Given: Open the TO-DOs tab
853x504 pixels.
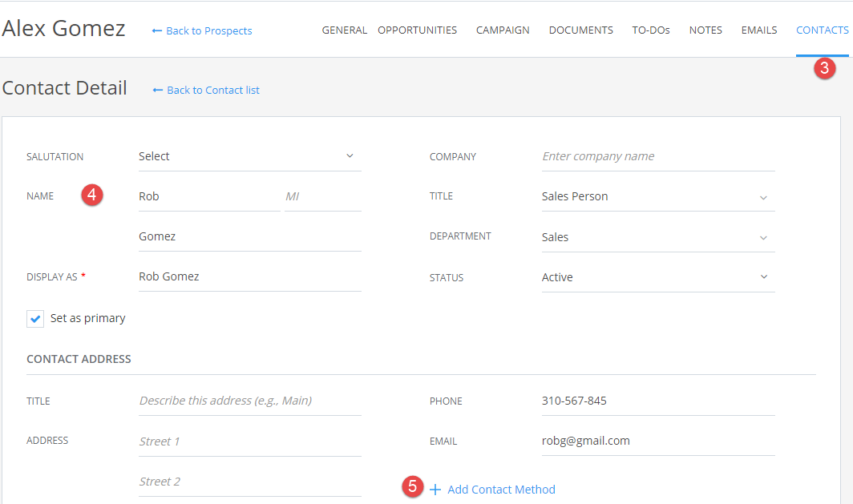Looking at the screenshot, I should [x=651, y=30].
